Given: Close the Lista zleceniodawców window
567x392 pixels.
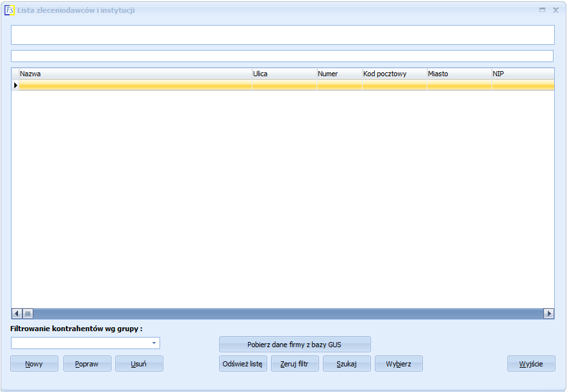Looking at the screenshot, I should (556, 10).
